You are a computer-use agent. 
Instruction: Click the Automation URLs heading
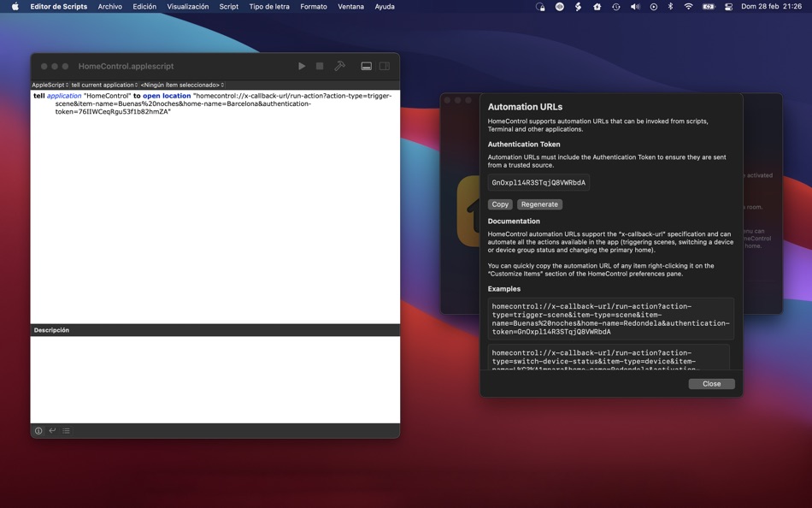tap(525, 107)
